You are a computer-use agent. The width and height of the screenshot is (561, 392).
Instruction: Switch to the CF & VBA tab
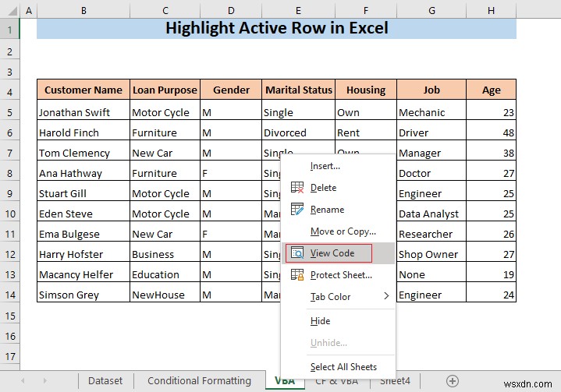[336, 383]
